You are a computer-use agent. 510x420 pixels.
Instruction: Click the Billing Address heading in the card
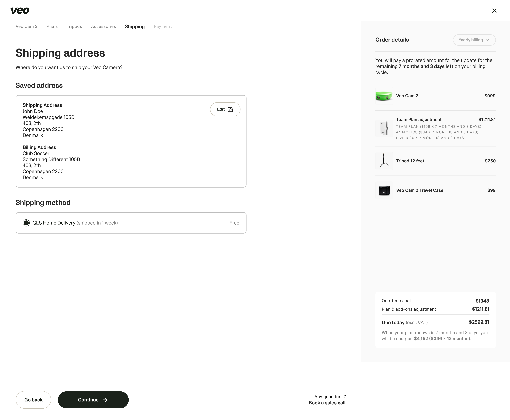[x=39, y=147]
